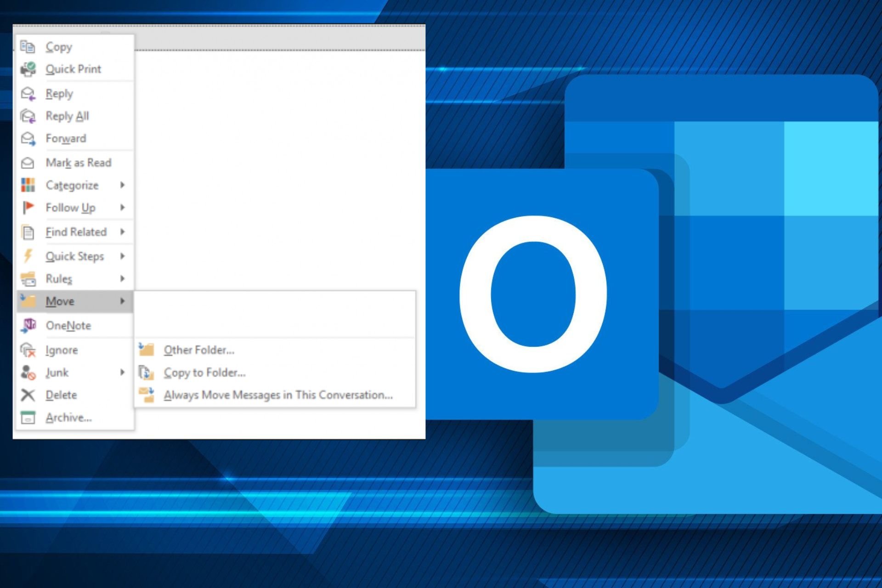This screenshot has width=882, height=588.
Task: Expand the Quick Steps submenu arrow
Action: 122,256
